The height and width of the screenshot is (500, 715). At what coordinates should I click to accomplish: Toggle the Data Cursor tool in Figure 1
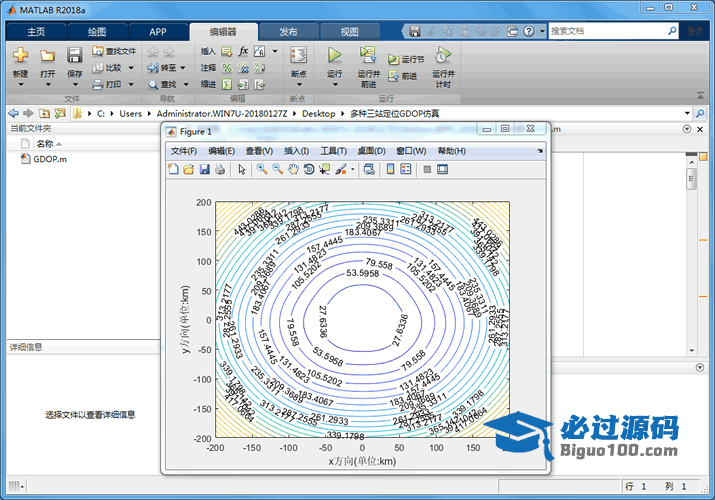[325, 170]
